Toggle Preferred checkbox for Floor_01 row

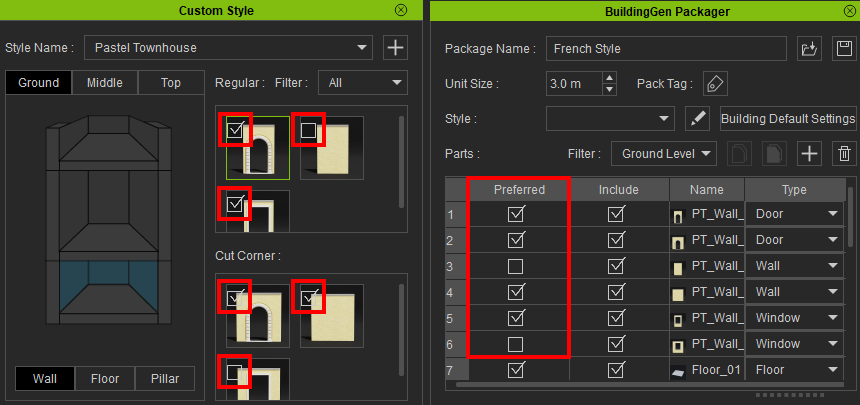[x=516, y=370]
